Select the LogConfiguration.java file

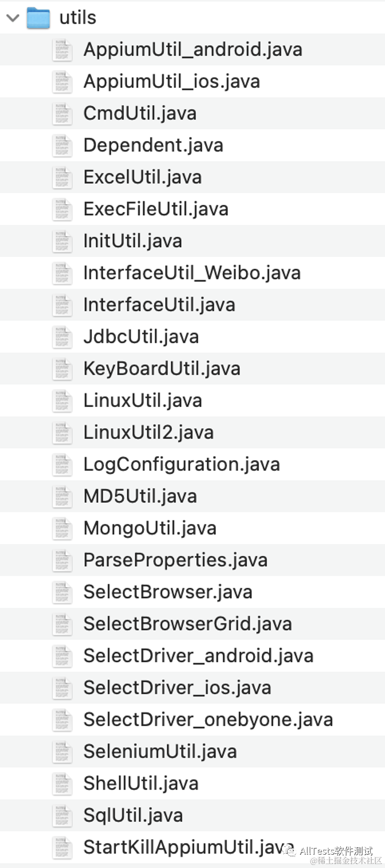(x=181, y=465)
